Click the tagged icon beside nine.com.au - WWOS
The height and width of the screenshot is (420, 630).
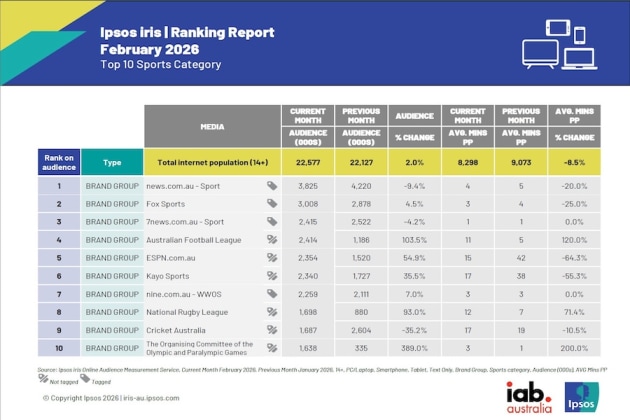(272, 294)
